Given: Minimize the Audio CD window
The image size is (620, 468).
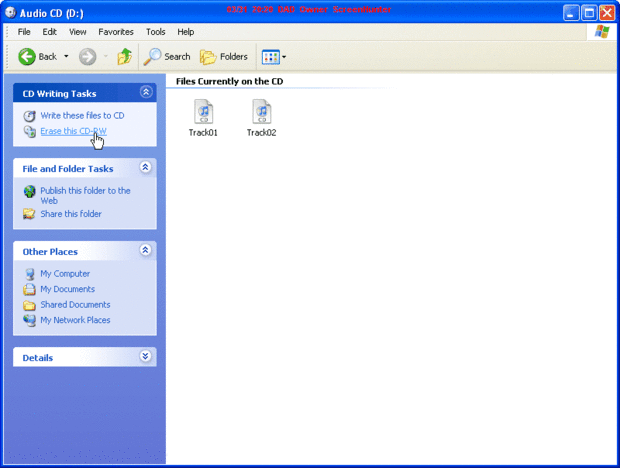Looking at the screenshot, I should click(571, 13).
